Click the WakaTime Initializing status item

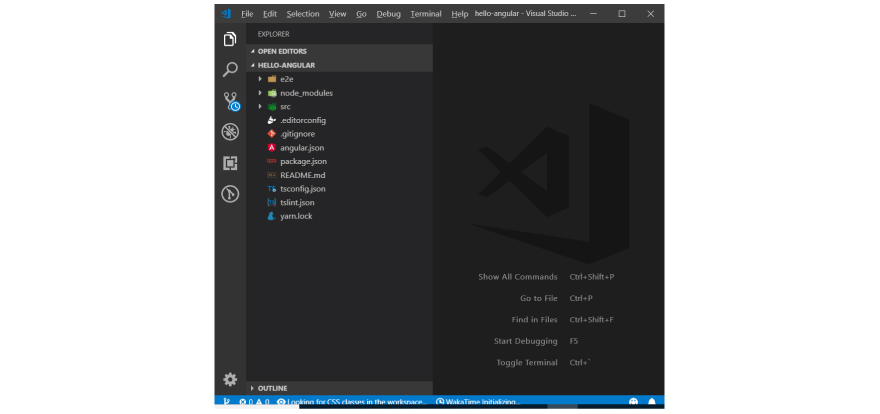point(478,402)
